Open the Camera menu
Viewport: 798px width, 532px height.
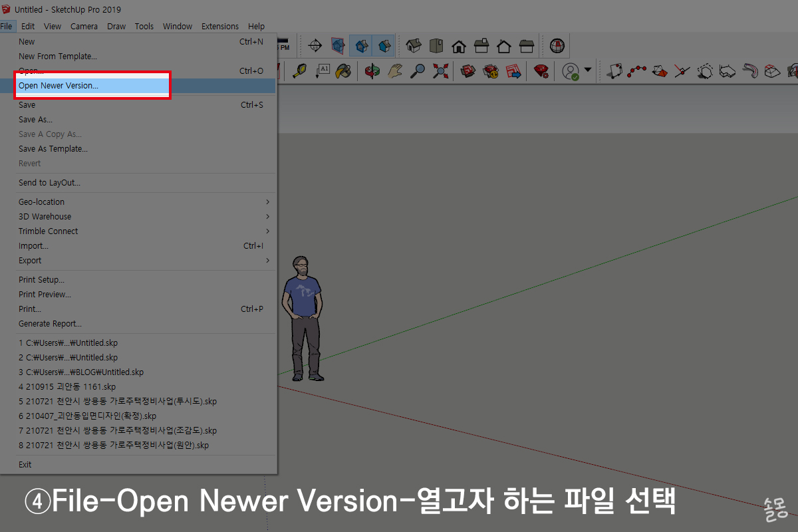click(x=84, y=26)
